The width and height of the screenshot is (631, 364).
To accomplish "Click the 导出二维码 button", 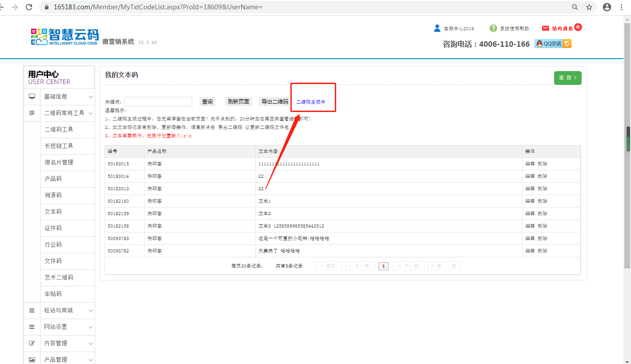I will click(x=274, y=102).
